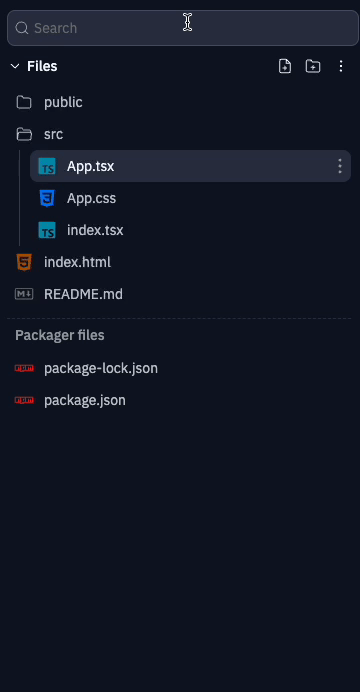The image size is (360, 692).
Task: Open README.md file
Action: [179, 294]
